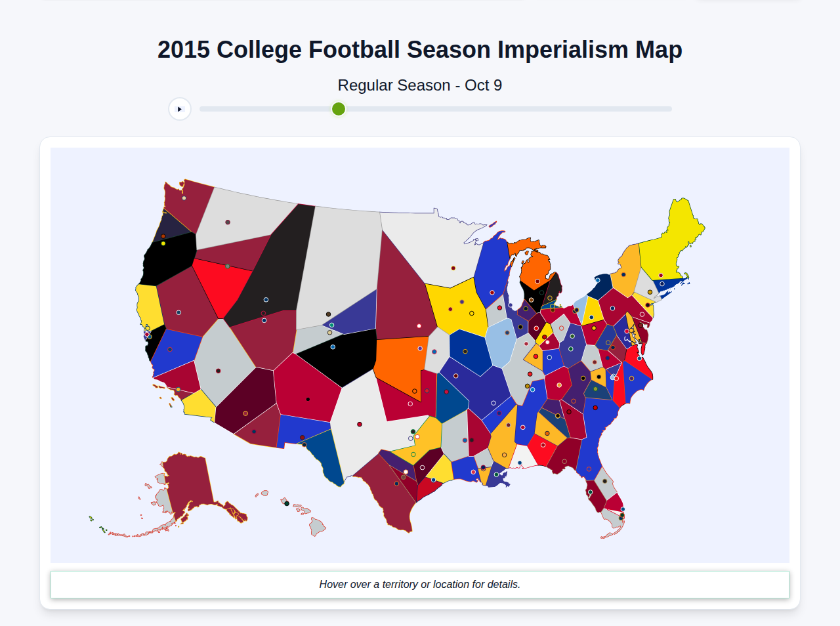Click the green slider handle
Image resolution: width=840 pixels, height=626 pixels.
(x=338, y=109)
